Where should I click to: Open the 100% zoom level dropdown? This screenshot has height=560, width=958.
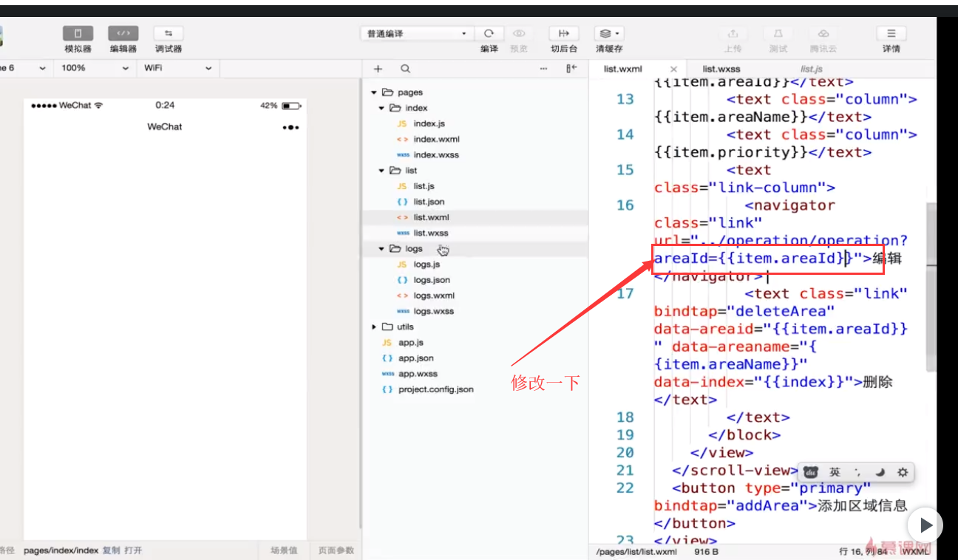95,68
